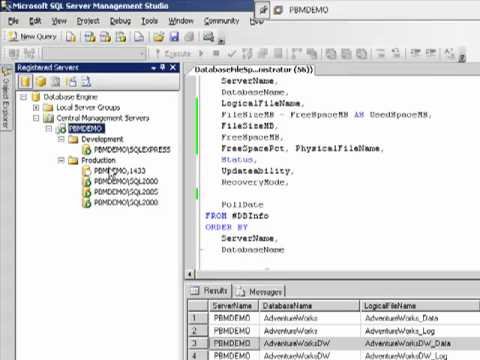Select Analysis Services server type icon
Screen dimensions: 480x360
point(41,82)
